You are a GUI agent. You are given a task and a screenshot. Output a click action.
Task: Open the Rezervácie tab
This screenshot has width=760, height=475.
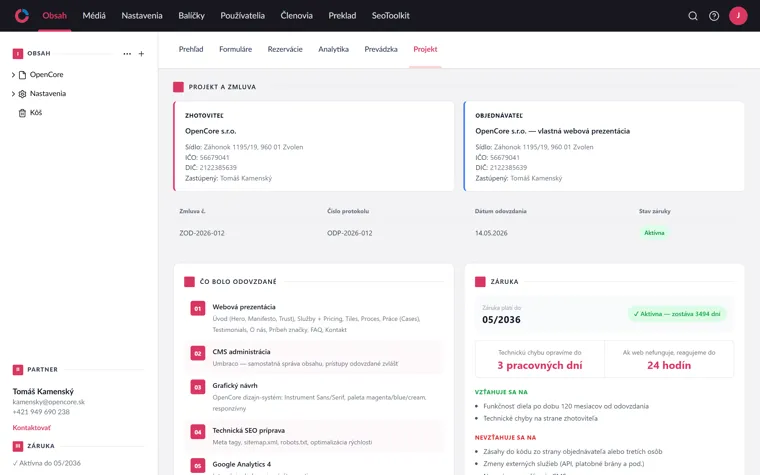(285, 49)
